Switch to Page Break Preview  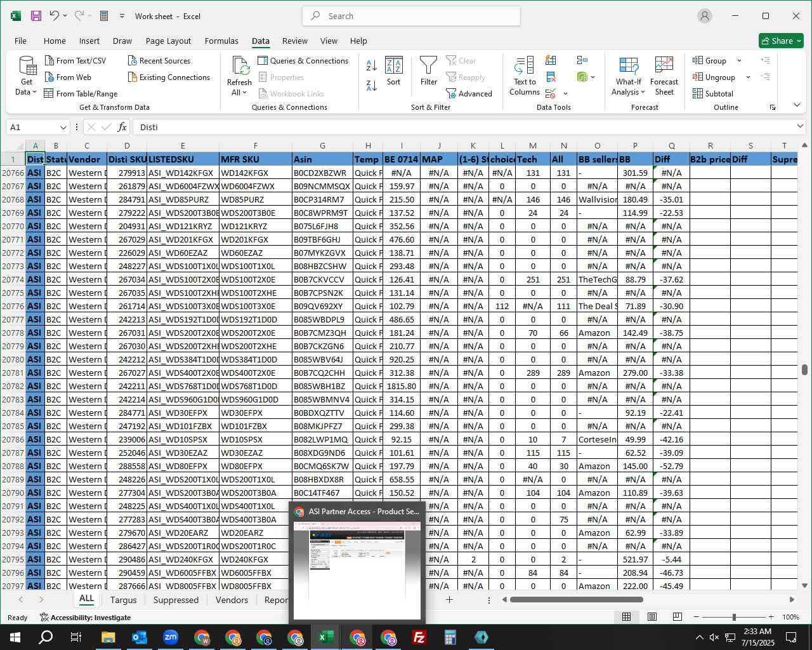[x=678, y=617]
